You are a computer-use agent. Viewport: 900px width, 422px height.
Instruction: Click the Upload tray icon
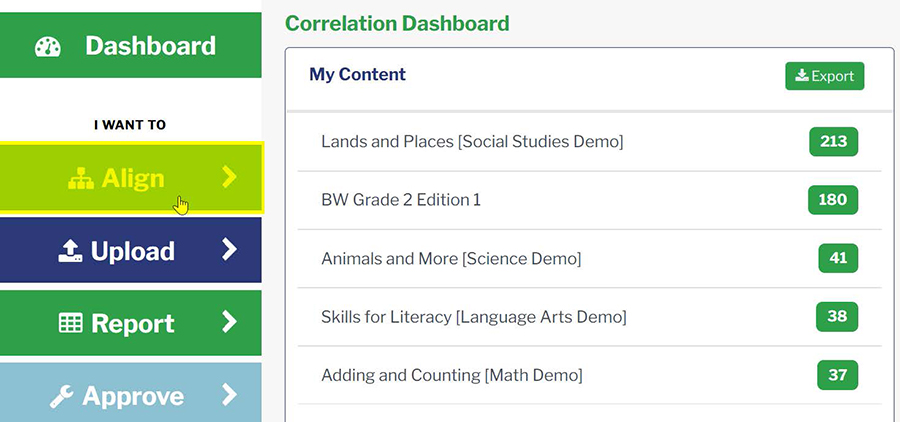click(x=70, y=251)
